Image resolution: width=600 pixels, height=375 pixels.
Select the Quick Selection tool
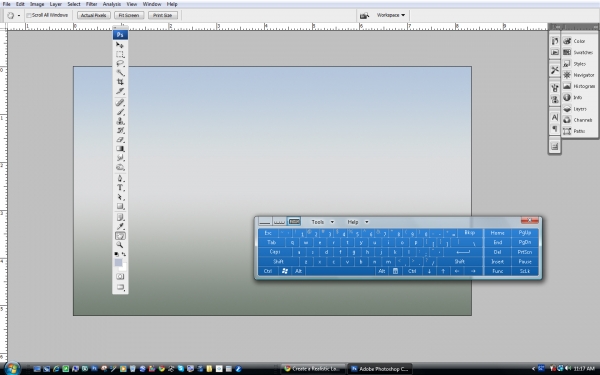[x=120, y=73]
